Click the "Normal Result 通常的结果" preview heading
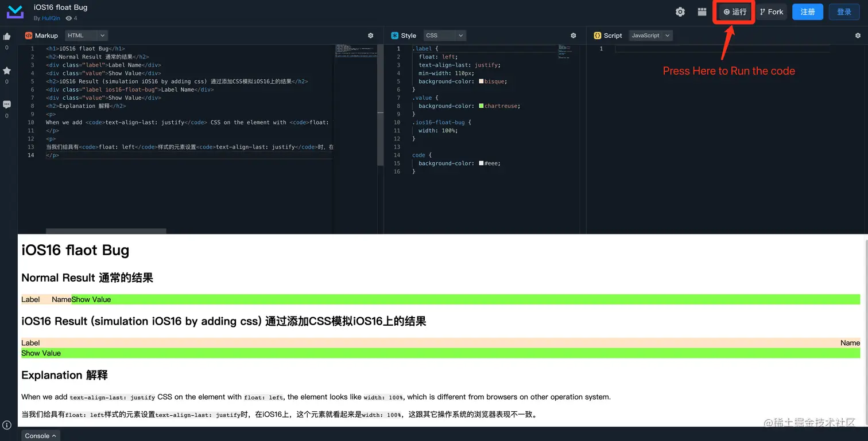868x441 pixels. (87, 278)
